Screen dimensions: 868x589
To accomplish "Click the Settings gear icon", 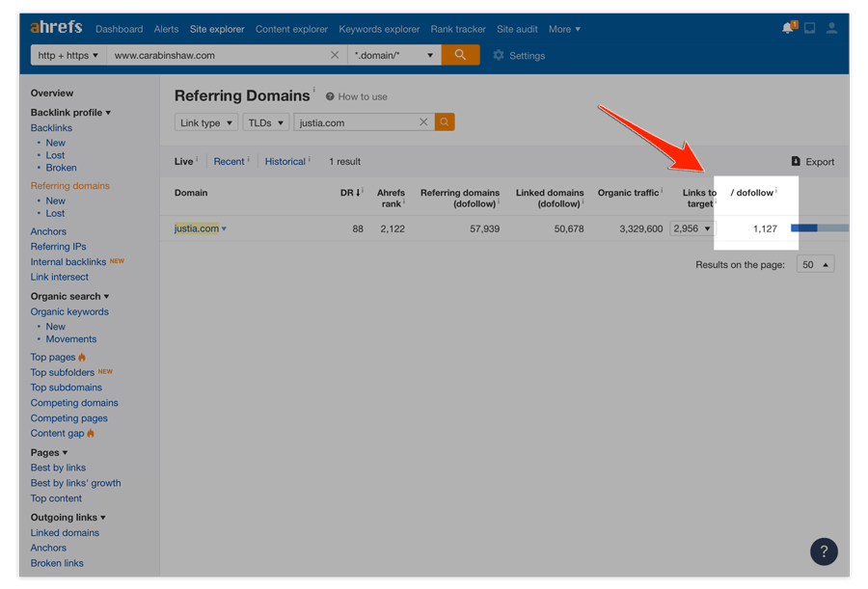I will (x=499, y=55).
